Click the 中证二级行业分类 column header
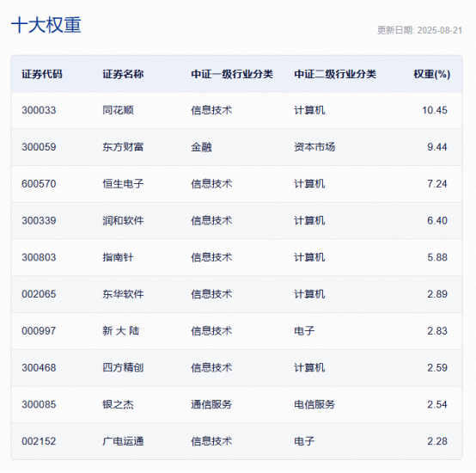 (335, 74)
